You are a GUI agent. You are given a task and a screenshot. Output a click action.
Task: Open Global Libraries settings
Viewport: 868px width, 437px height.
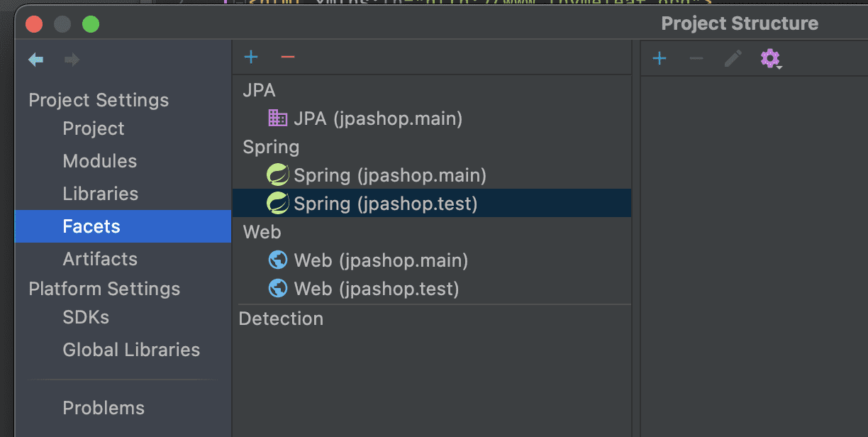coord(131,350)
